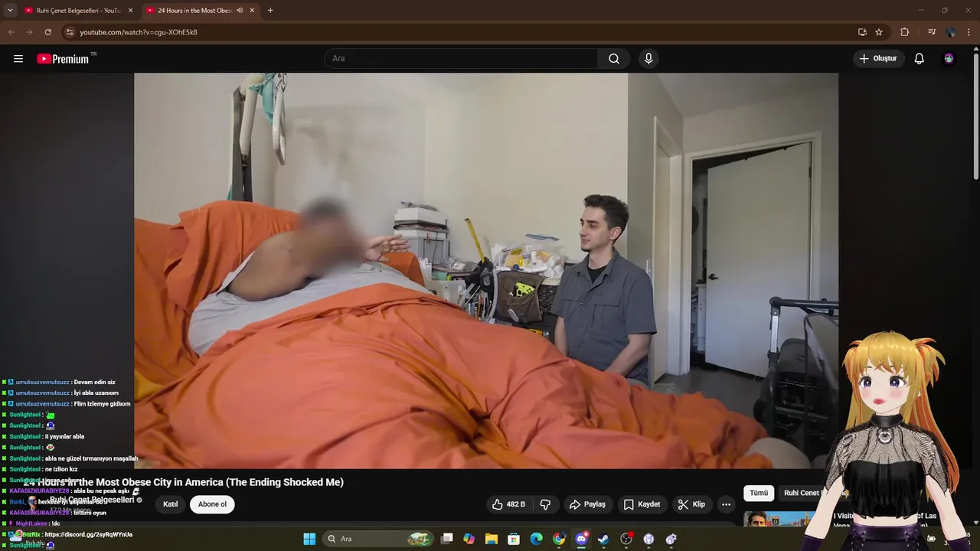Select the Ruhi Çenet filter chip

[802, 493]
